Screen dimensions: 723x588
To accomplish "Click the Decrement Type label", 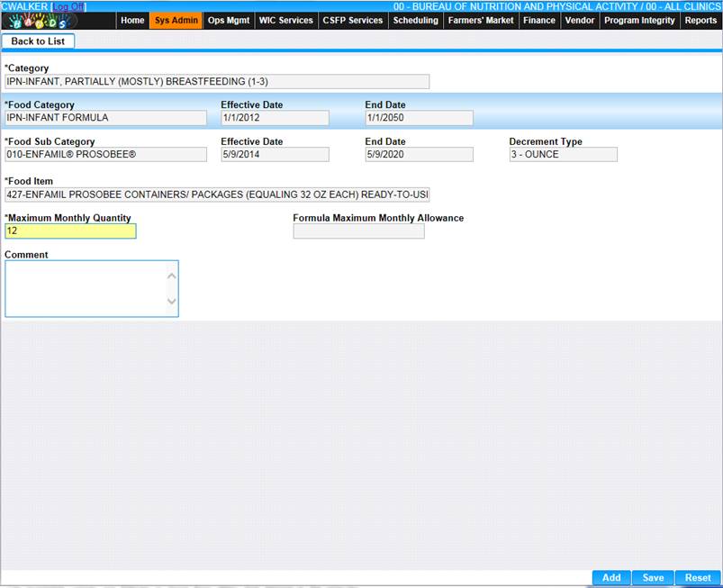I will [x=546, y=141].
